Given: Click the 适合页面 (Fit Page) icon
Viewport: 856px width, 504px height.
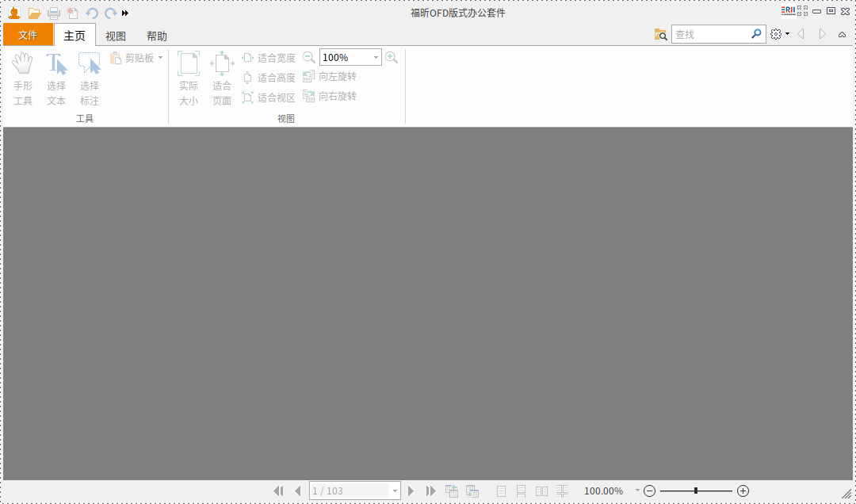Looking at the screenshot, I should coord(221,77).
